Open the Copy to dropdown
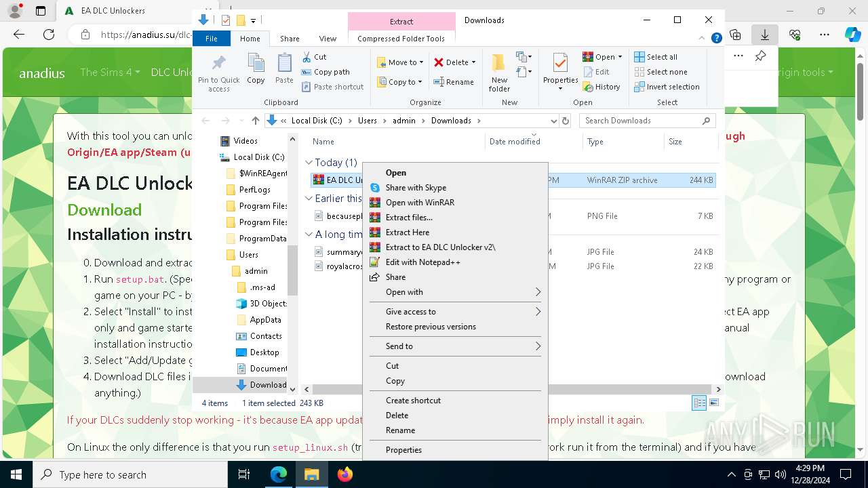Image resolution: width=868 pixels, height=488 pixels. coord(400,82)
